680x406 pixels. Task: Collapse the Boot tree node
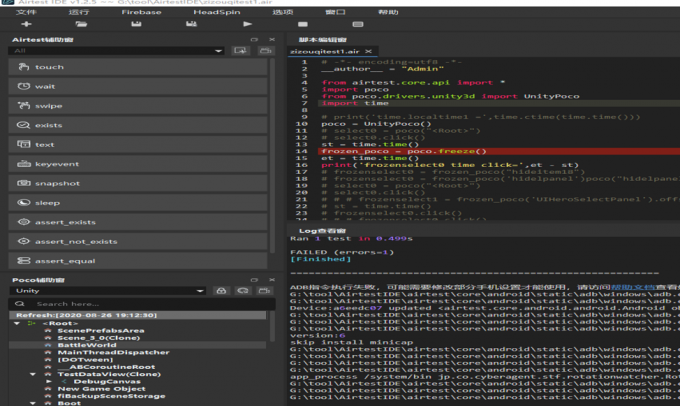tap(33, 403)
